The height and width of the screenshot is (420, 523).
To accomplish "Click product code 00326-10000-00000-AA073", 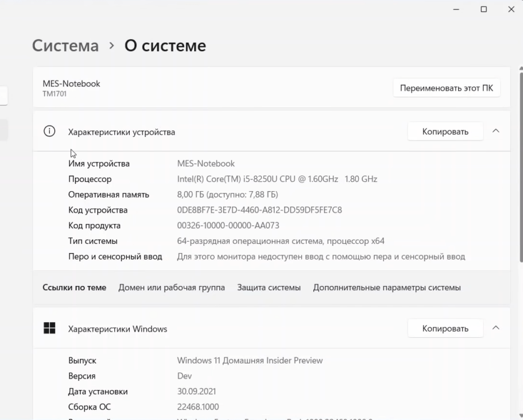I will coord(228,225).
